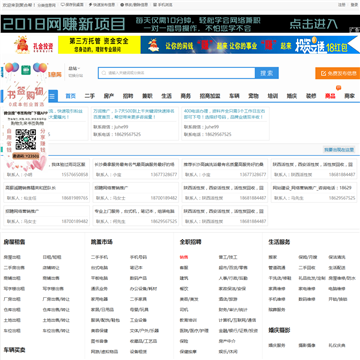Image resolution: width=360 pixels, height=360 pixels.
Task: Open the blue 投资立送18红包 banner
Action: pyautogui.click(x=250, y=45)
